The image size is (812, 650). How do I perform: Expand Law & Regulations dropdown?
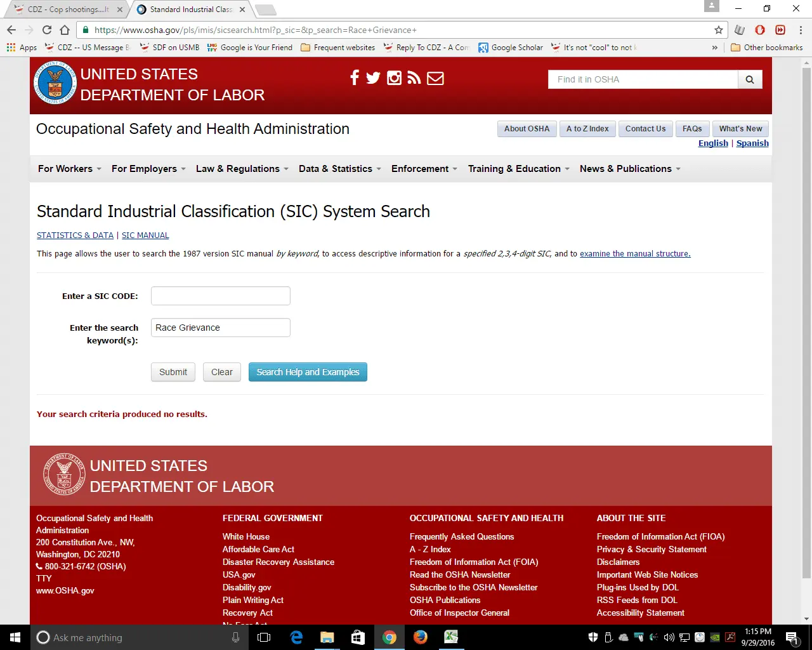pyautogui.click(x=242, y=169)
